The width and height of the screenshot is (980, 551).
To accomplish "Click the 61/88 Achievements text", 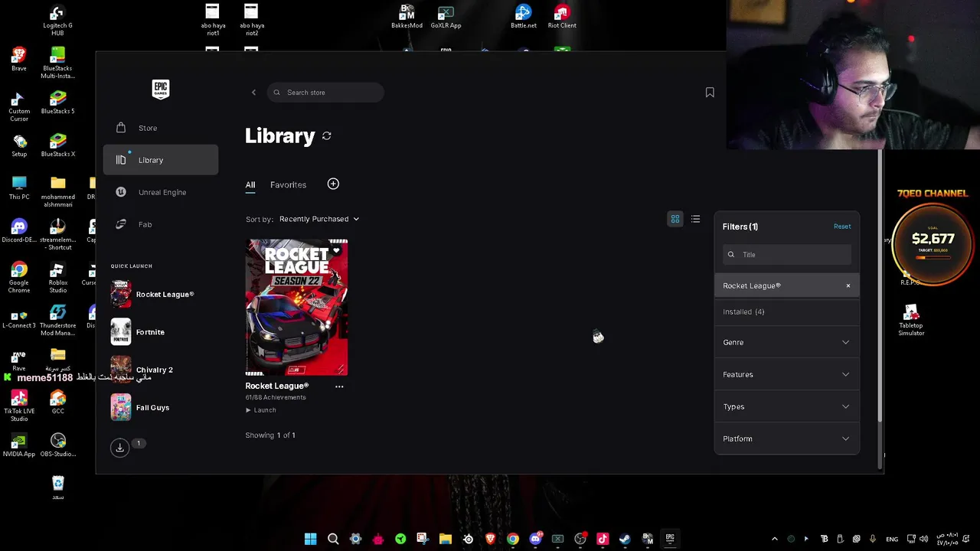I will (276, 397).
